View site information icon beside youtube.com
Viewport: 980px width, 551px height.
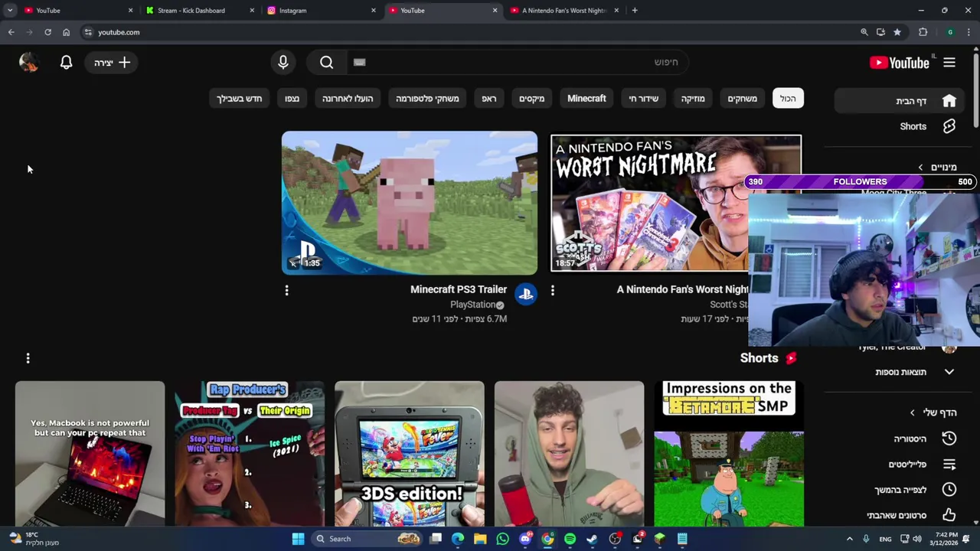click(88, 32)
